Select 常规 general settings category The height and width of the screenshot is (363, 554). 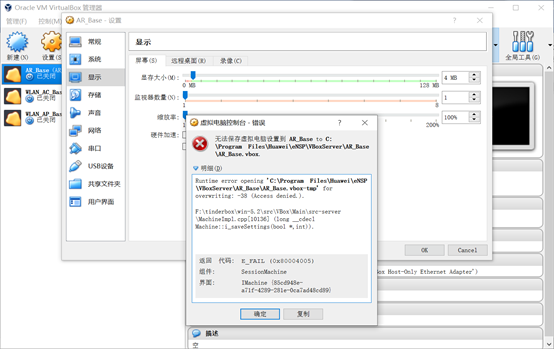point(95,42)
